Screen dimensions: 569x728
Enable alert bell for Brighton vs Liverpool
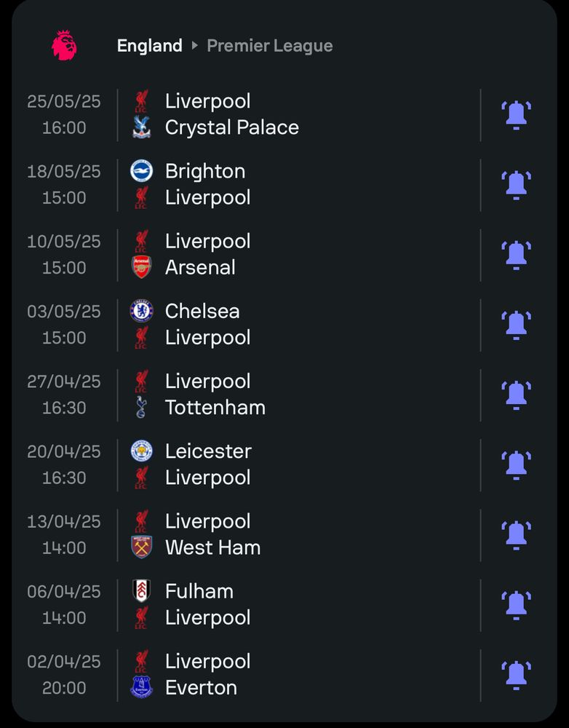pos(516,185)
